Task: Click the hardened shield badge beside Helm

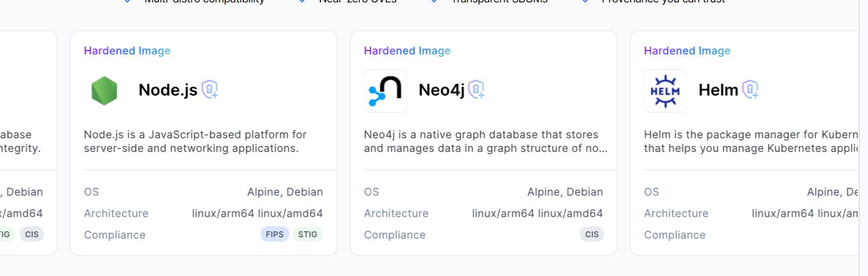Action: 750,90
